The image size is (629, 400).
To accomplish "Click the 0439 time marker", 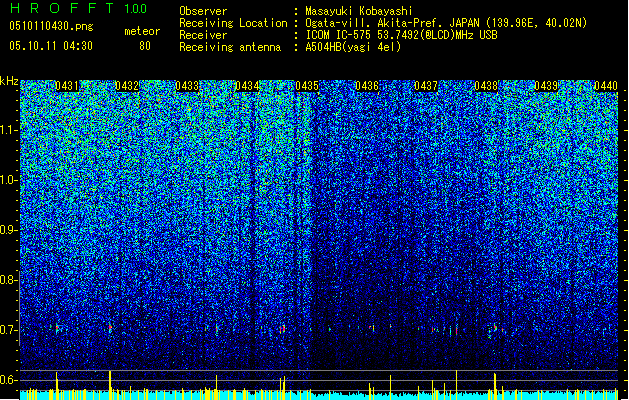I will (x=546, y=86).
